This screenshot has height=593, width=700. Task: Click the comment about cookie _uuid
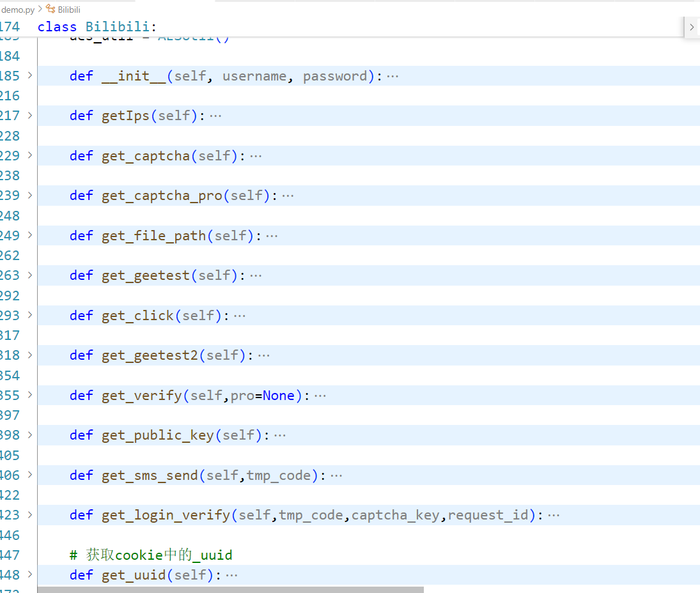pos(151,555)
